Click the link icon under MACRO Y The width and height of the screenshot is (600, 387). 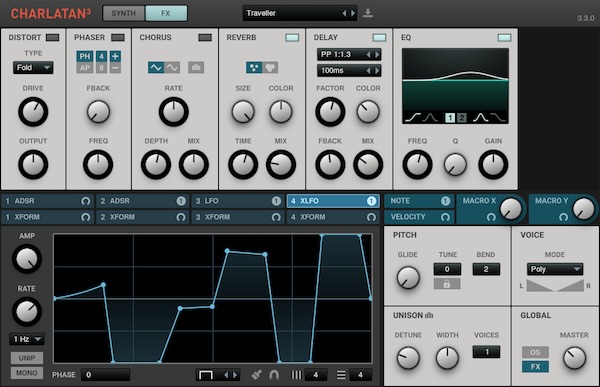pyautogui.click(x=563, y=217)
